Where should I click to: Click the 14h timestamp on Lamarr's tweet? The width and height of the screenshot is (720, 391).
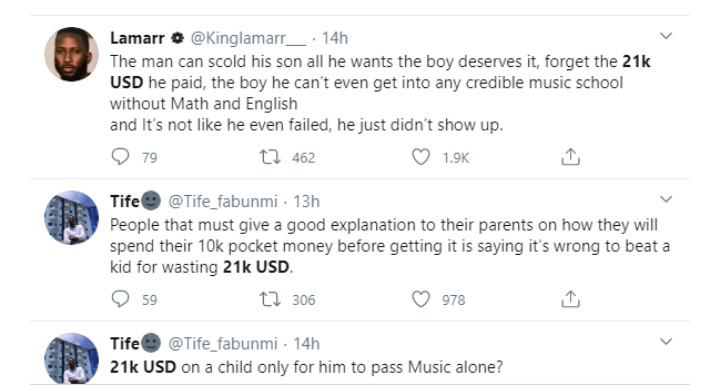[x=335, y=38]
